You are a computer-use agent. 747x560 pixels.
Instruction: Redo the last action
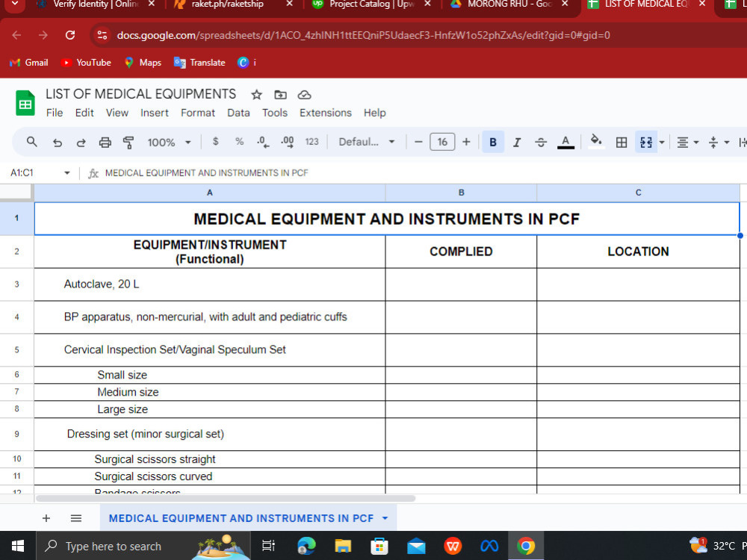(x=81, y=143)
